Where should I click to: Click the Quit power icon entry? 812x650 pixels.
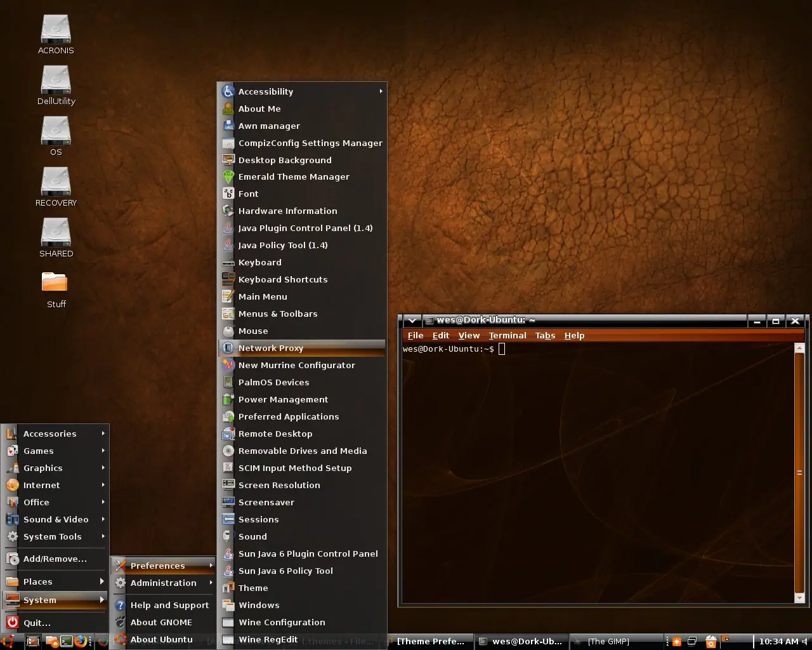55,623
